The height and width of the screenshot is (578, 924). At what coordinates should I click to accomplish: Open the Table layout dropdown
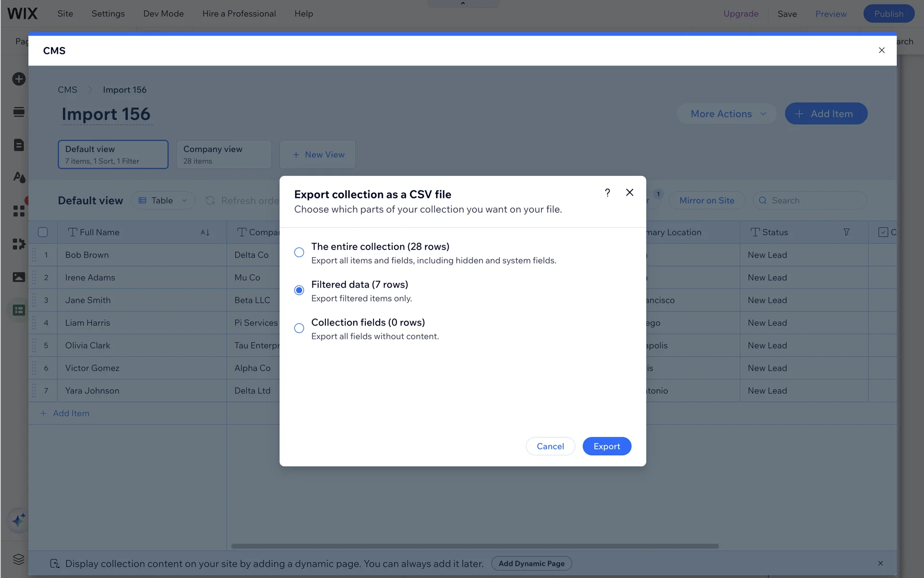pos(163,200)
